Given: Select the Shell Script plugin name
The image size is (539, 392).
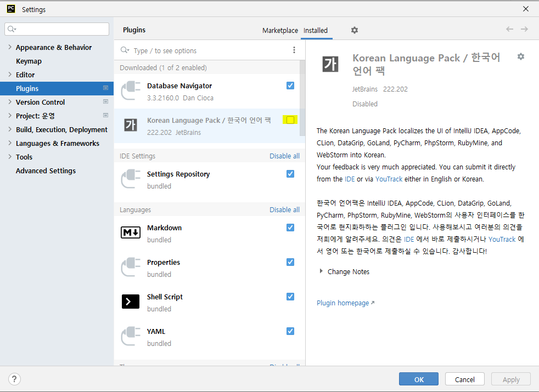Looking at the screenshot, I should [165, 297].
